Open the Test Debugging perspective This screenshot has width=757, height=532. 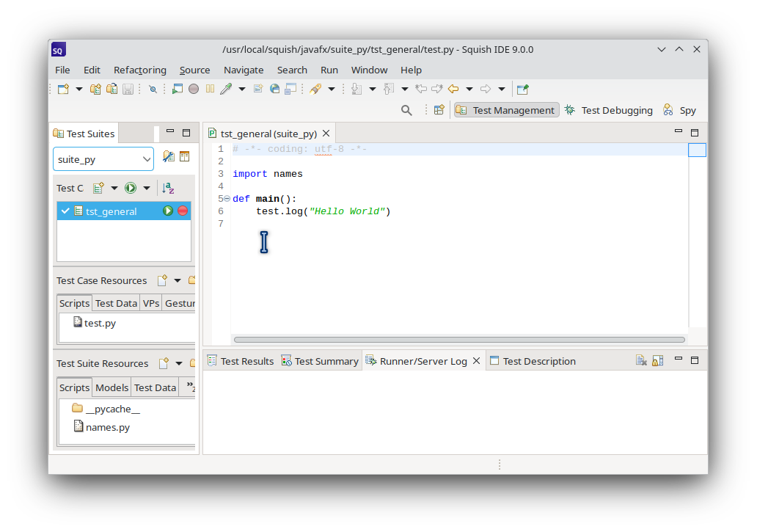pyautogui.click(x=616, y=109)
